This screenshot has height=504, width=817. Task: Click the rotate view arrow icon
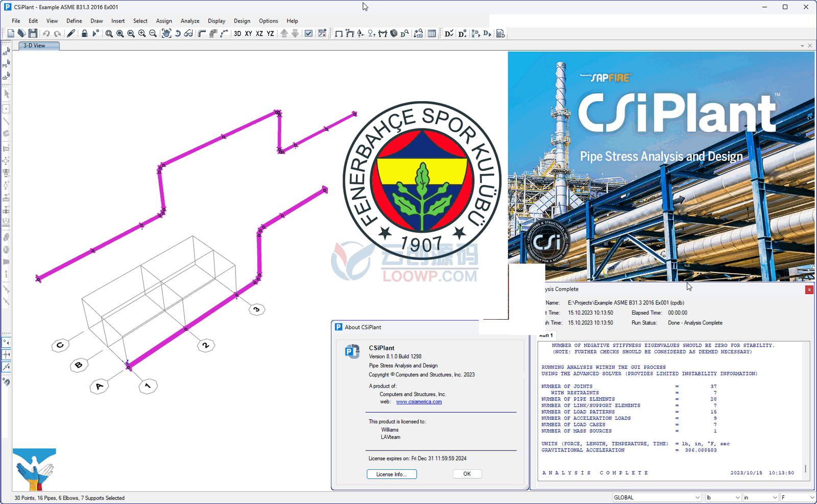178,34
